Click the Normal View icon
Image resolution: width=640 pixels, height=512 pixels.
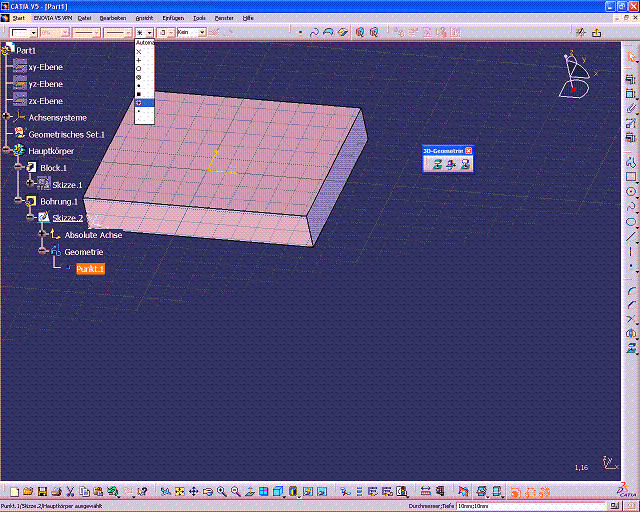coord(250,492)
